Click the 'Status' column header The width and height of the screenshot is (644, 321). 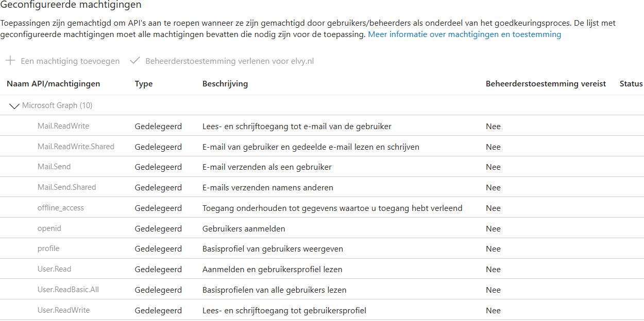(x=631, y=83)
